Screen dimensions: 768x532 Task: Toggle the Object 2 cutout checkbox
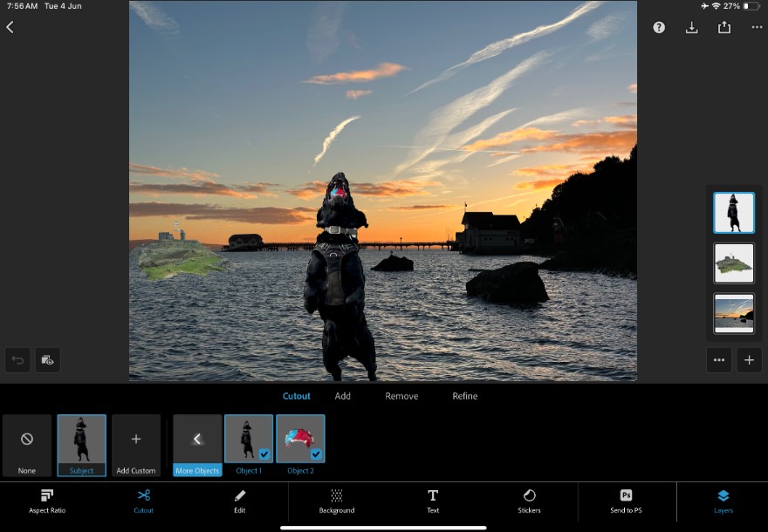pos(316,454)
